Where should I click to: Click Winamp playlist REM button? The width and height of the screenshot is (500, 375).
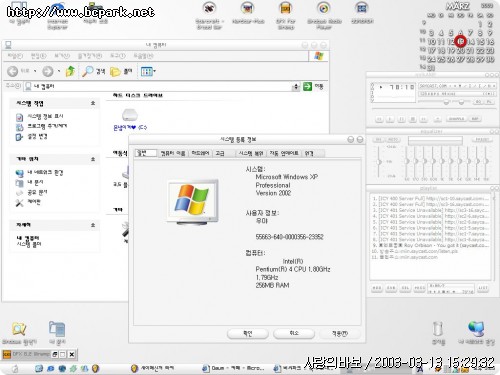391,288
